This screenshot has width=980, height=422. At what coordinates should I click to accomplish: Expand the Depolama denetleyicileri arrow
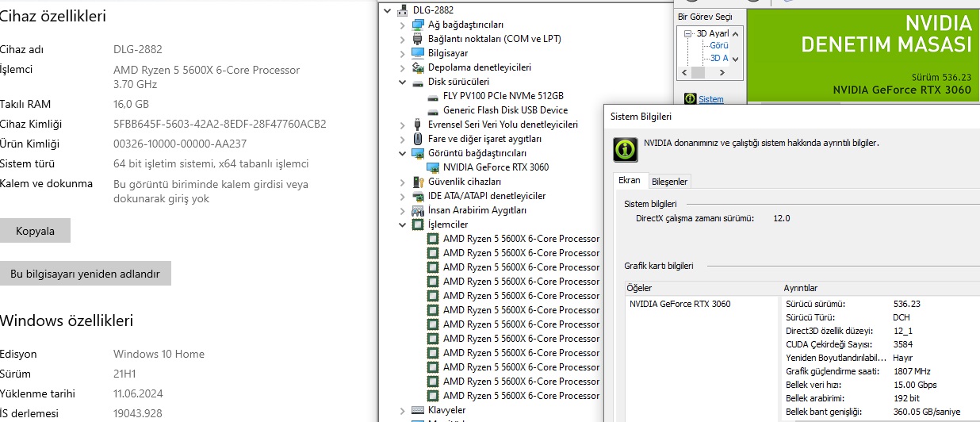click(403, 67)
